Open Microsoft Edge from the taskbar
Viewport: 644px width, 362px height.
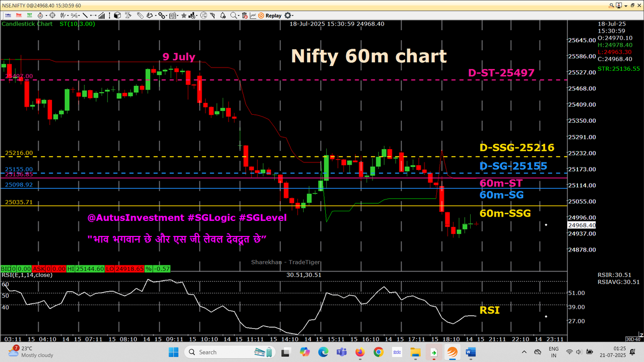[323, 352]
